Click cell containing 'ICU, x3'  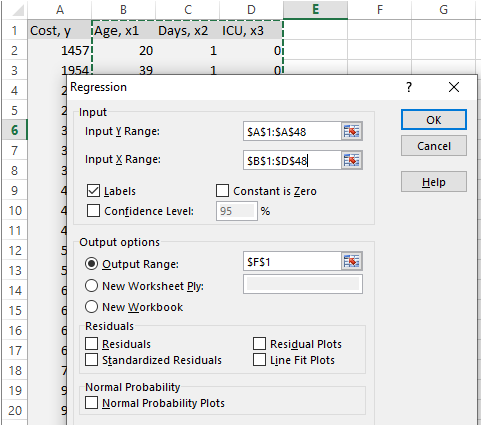coord(251,30)
